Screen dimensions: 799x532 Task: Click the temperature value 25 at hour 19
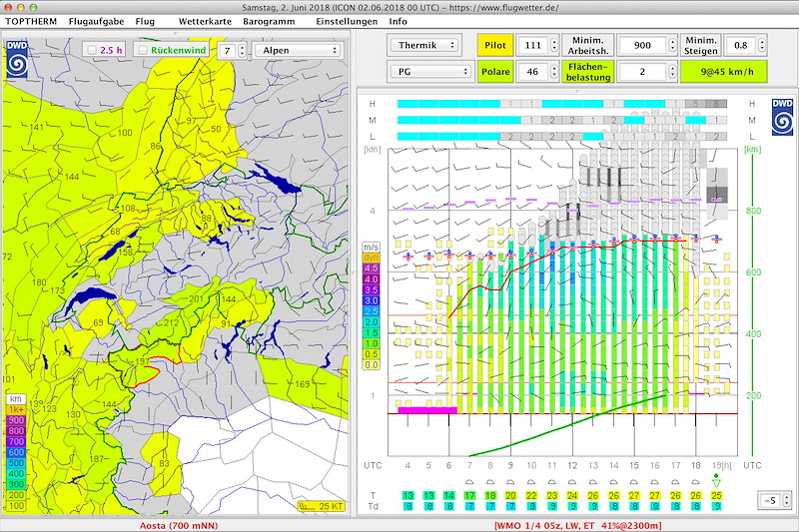[716, 495]
